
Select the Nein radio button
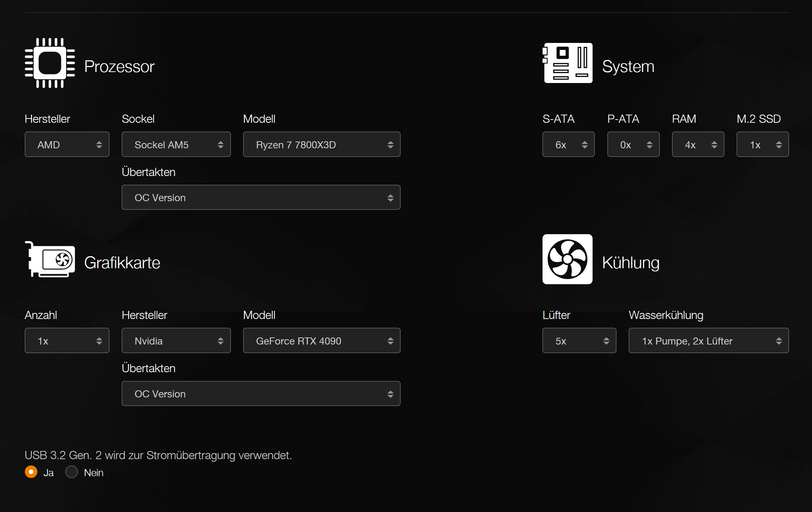(x=71, y=472)
